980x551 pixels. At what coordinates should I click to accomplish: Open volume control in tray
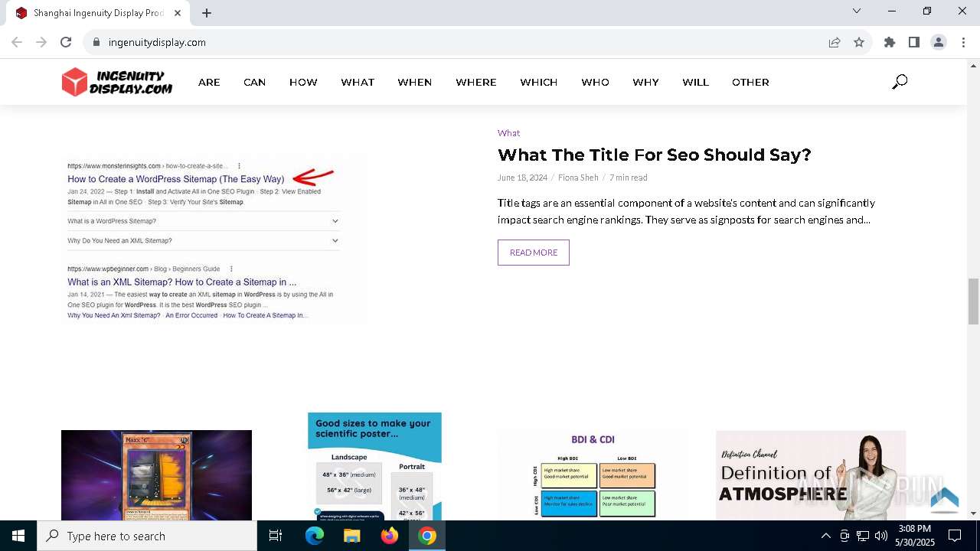881,536
